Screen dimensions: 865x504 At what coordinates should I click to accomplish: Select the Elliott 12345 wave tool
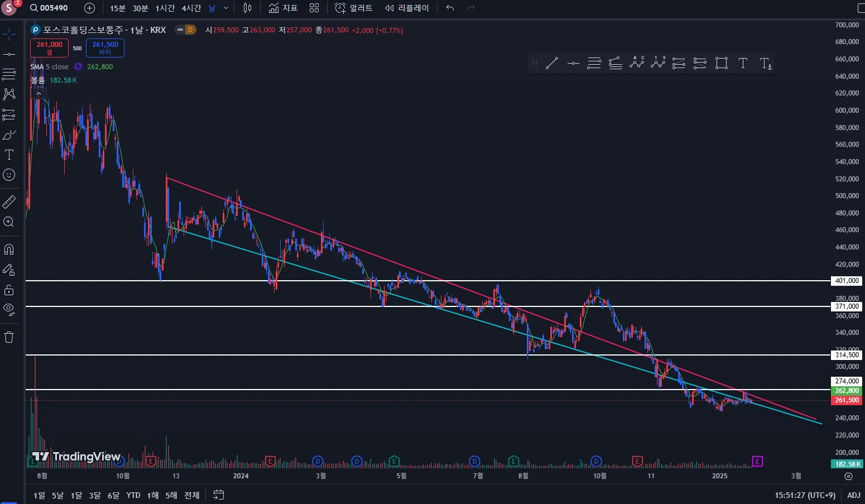click(658, 64)
